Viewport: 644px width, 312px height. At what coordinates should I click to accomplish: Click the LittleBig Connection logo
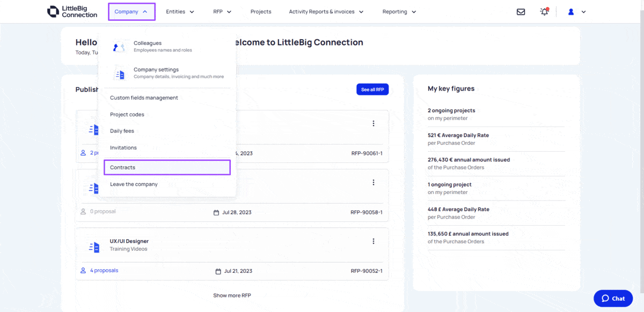coord(72,11)
